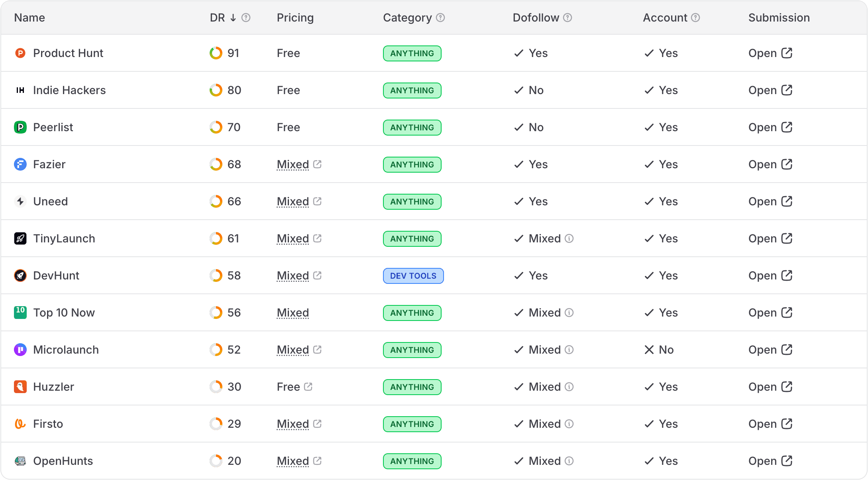
Task: Click the Indie Hackers ANYTHING category badge
Action: click(412, 90)
